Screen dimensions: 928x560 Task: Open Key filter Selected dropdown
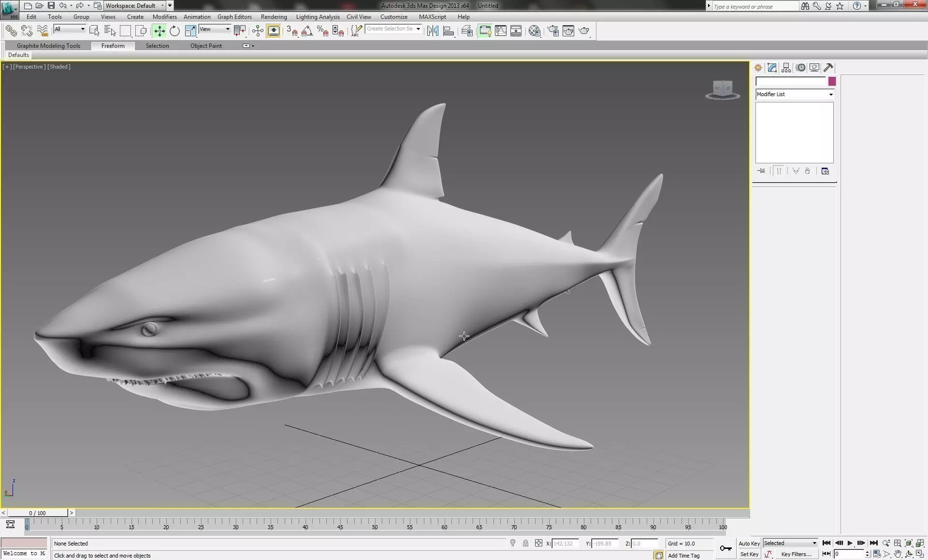(x=790, y=543)
